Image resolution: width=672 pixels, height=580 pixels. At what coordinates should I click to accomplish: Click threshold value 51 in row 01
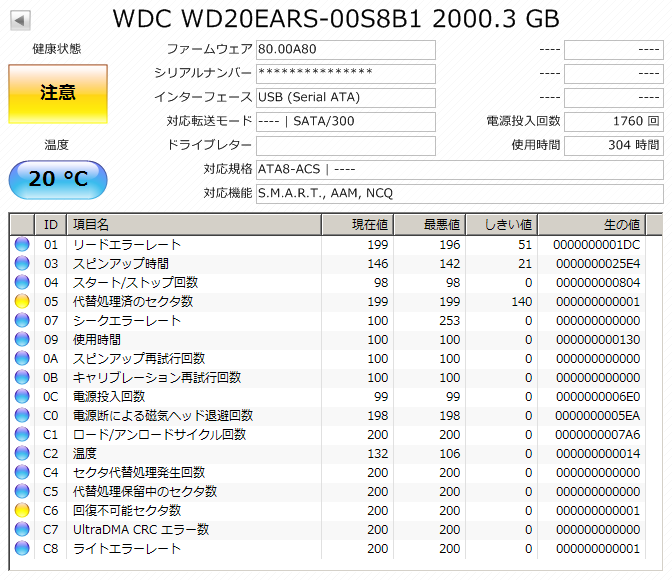click(x=525, y=244)
